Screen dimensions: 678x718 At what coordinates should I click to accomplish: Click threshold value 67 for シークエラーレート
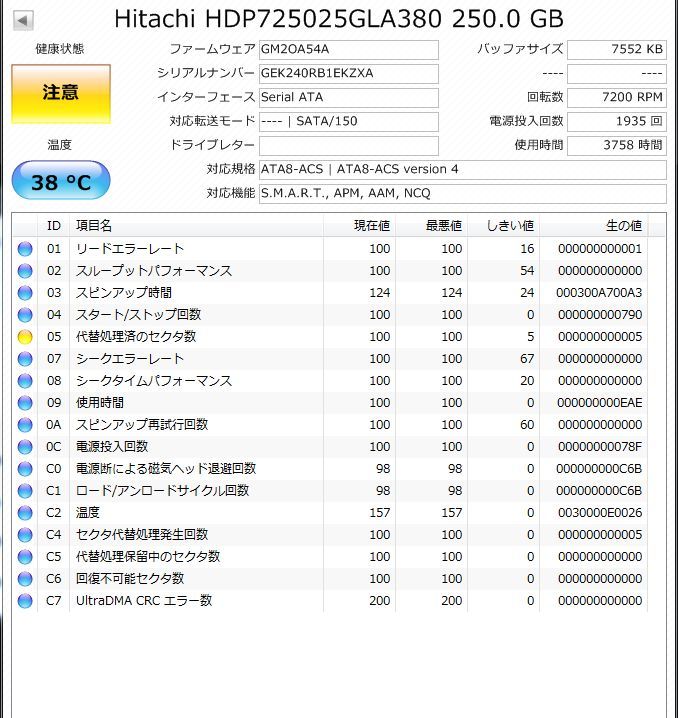click(527, 359)
